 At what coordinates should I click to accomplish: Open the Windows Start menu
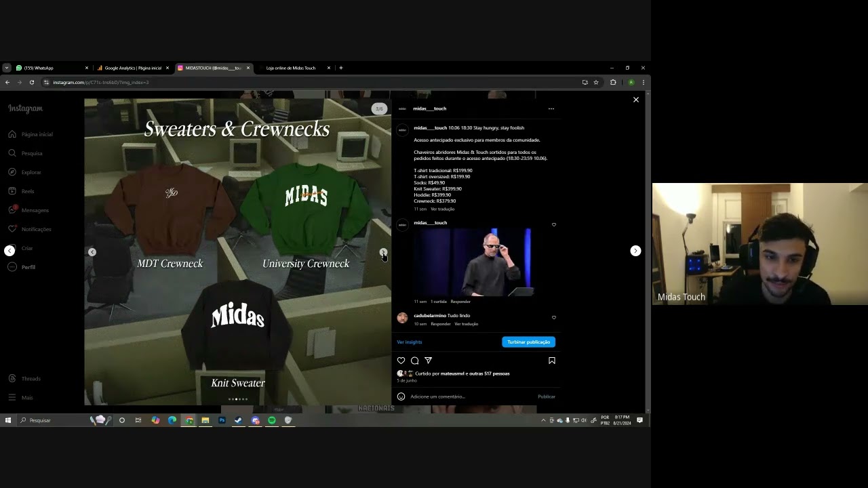[8, 420]
